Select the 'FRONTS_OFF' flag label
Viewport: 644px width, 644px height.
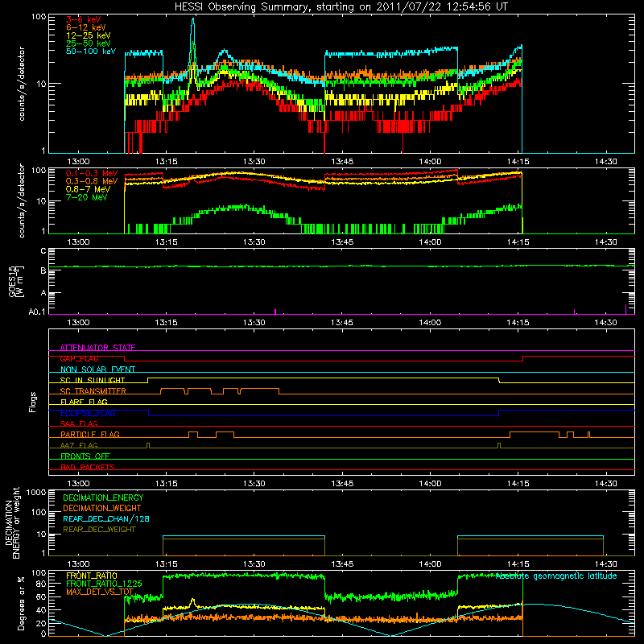tap(85, 456)
